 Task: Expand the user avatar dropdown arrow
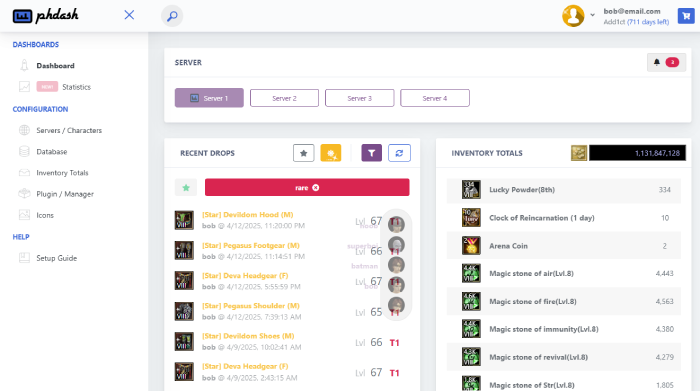pos(592,15)
